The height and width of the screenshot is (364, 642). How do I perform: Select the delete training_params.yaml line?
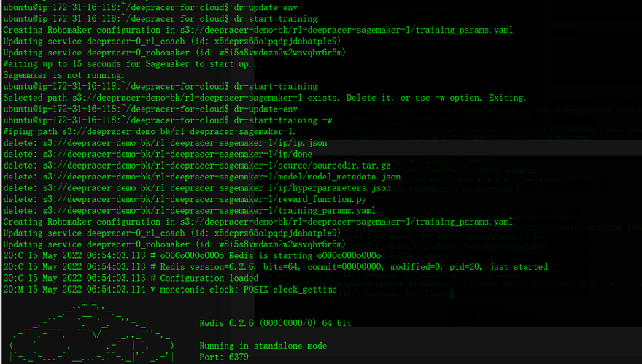(193, 211)
